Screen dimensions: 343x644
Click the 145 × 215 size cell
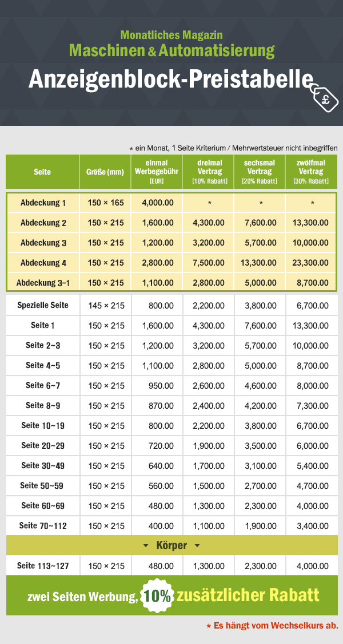(x=106, y=306)
